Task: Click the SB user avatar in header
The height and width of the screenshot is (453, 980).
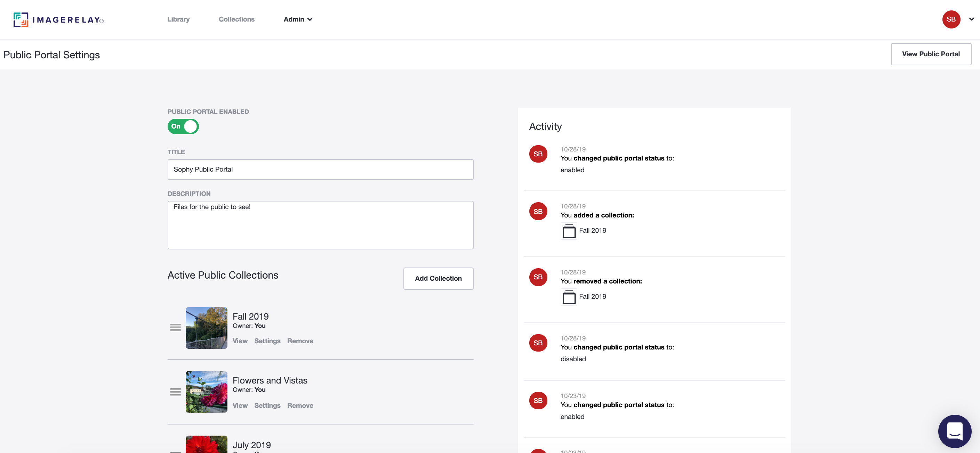Action: (x=951, y=19)
